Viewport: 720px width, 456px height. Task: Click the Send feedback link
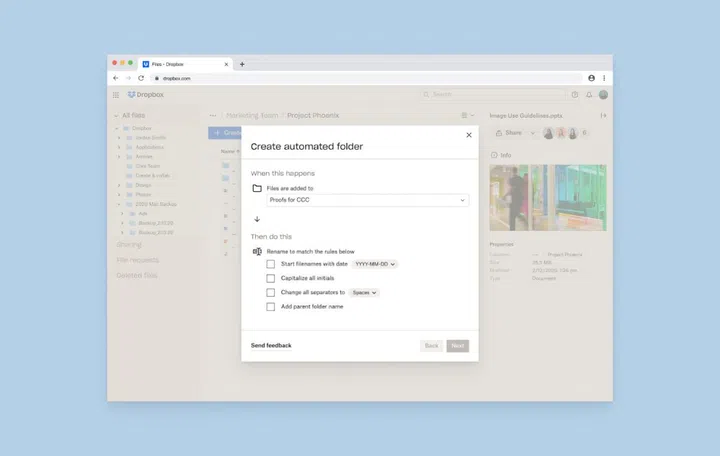(271, 346)
